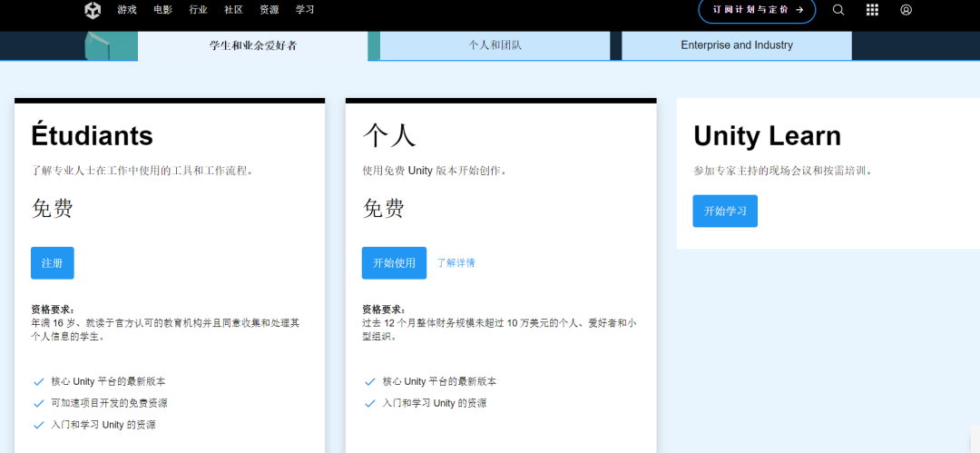Image resolution: width=980 pixels, height=453 pixels.
Task: Switch to the 个人和团队 tab
Action: (x=495, y=45)
